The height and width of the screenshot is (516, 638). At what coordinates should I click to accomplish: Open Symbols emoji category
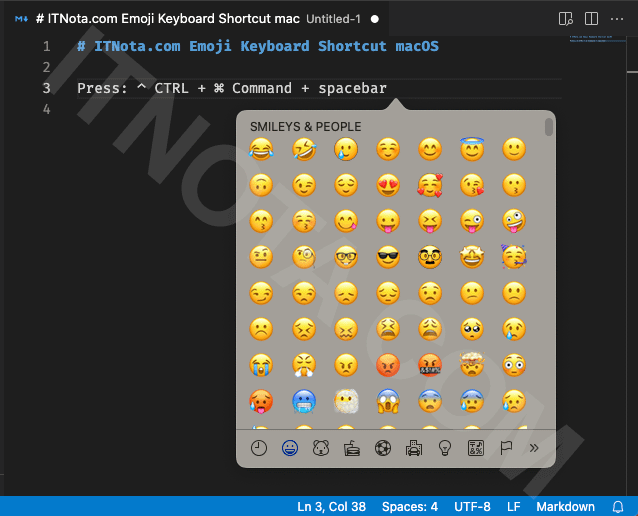point(475,448)
